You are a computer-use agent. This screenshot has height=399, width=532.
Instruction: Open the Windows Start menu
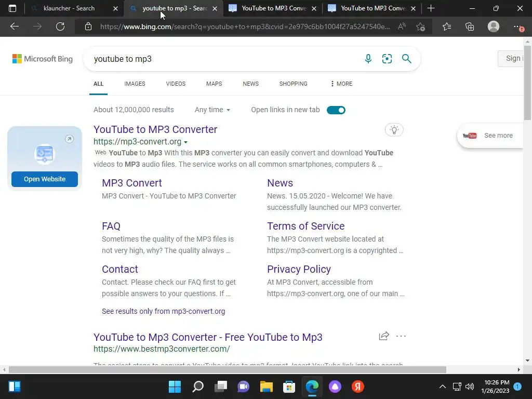point(175,387)
